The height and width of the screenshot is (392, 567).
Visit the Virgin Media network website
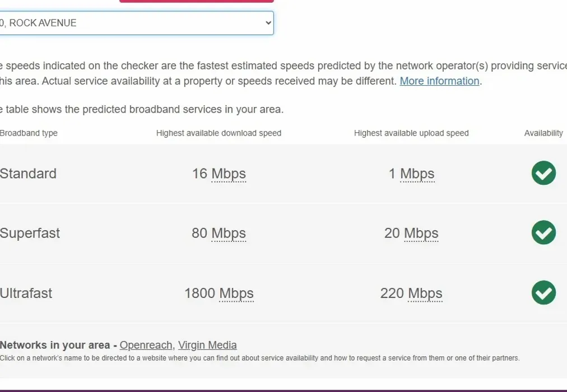click(x=207, y=345)
